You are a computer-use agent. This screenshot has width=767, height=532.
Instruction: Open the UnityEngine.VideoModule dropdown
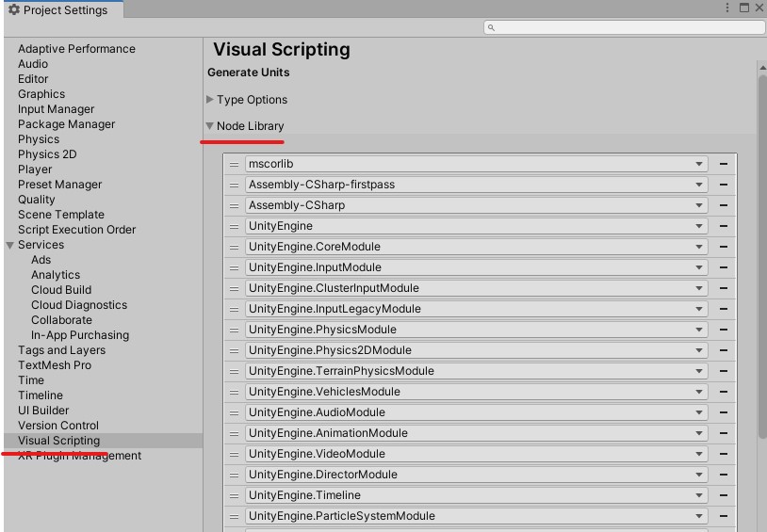click(477, 454)
